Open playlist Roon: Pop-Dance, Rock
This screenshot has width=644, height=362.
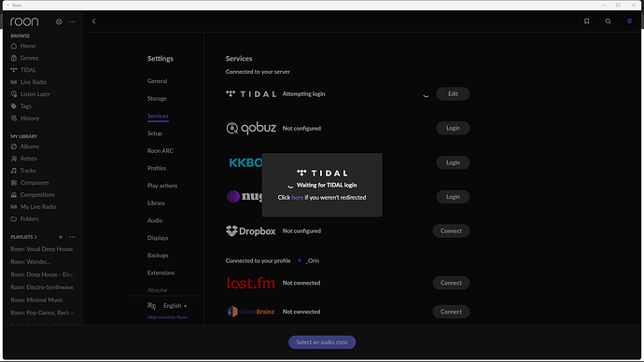[x=42, y=313]
